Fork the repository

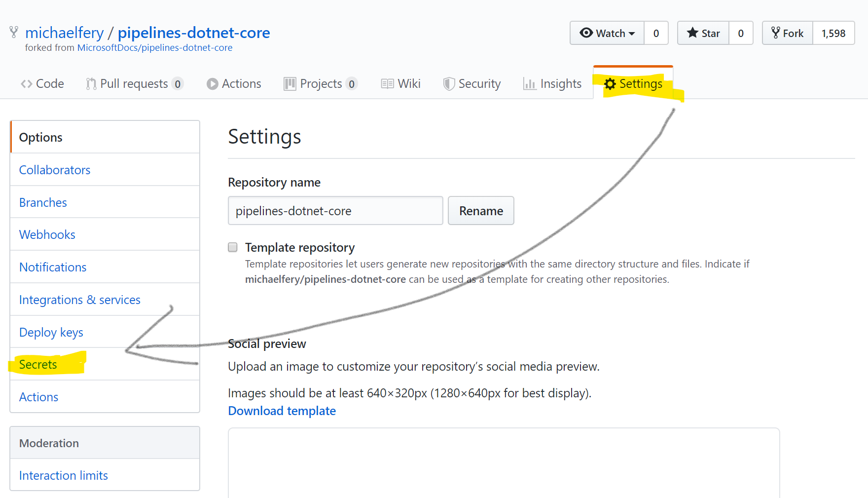click(788, 33)
